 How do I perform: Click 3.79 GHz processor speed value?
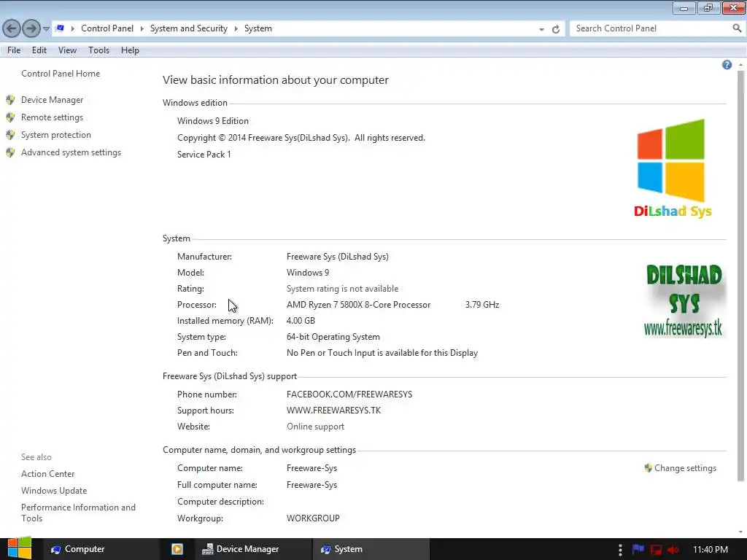click(482, 305)
